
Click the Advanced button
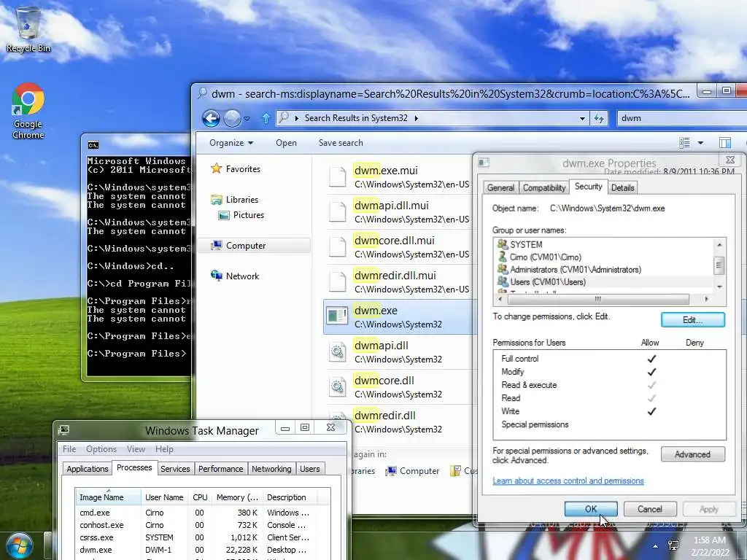pyautogui.click(x=693, y=454)
